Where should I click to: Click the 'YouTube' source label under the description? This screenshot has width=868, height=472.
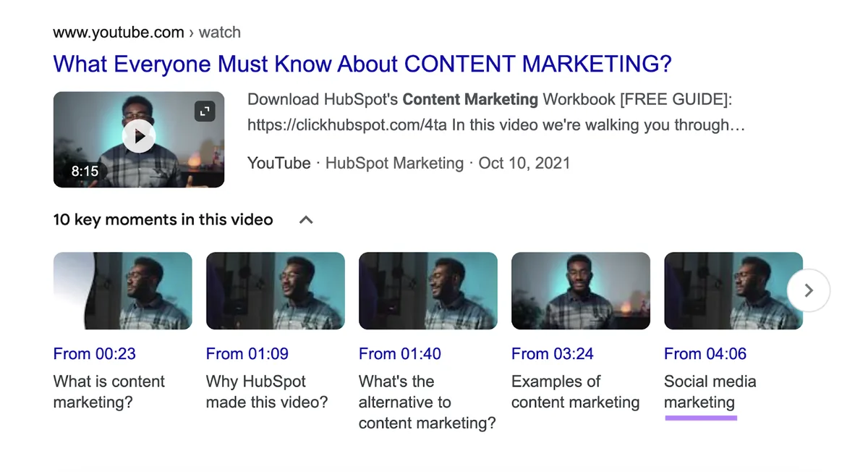point(279,163)
